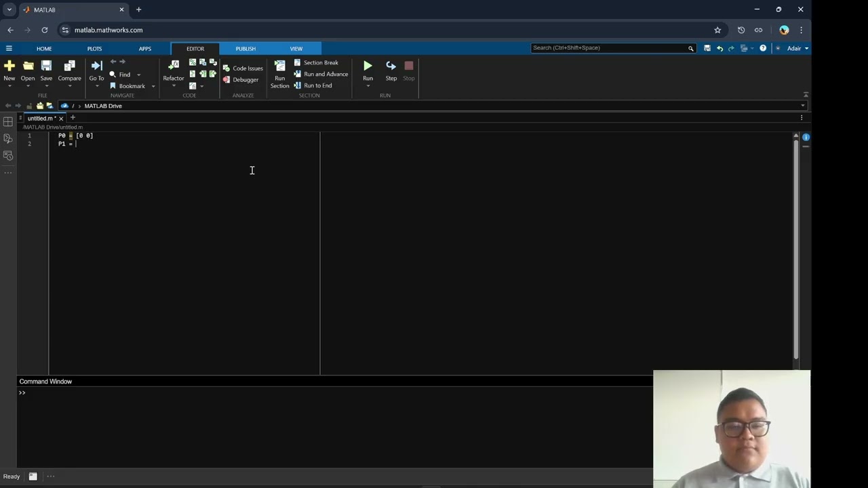Open a new browser tab
The width and height of the screenshot is (868, 488).
[x=138, y=9]
